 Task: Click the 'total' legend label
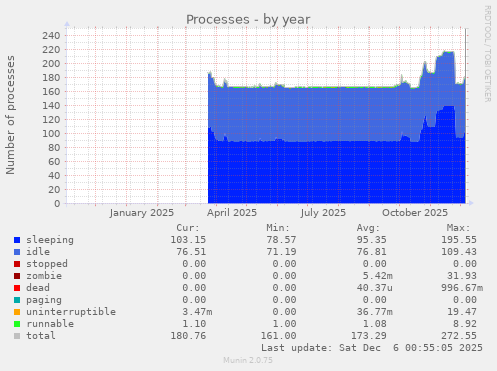(41, 336)
